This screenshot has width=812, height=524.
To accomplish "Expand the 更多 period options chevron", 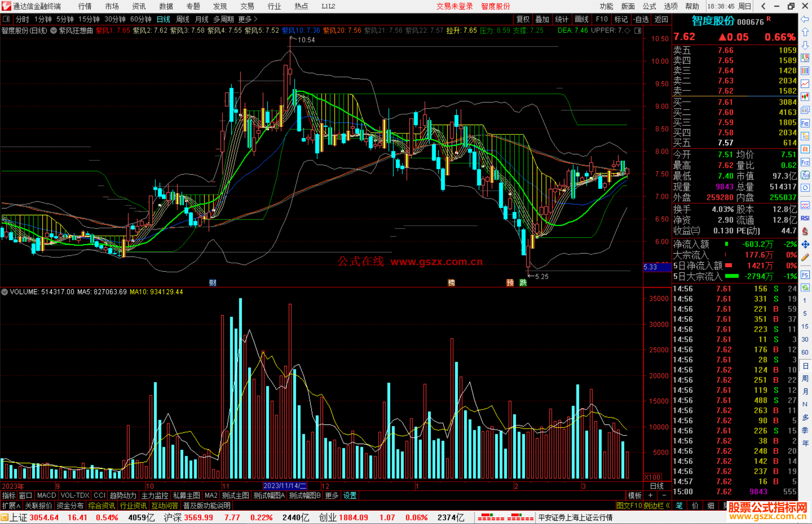I will (256, 19).
